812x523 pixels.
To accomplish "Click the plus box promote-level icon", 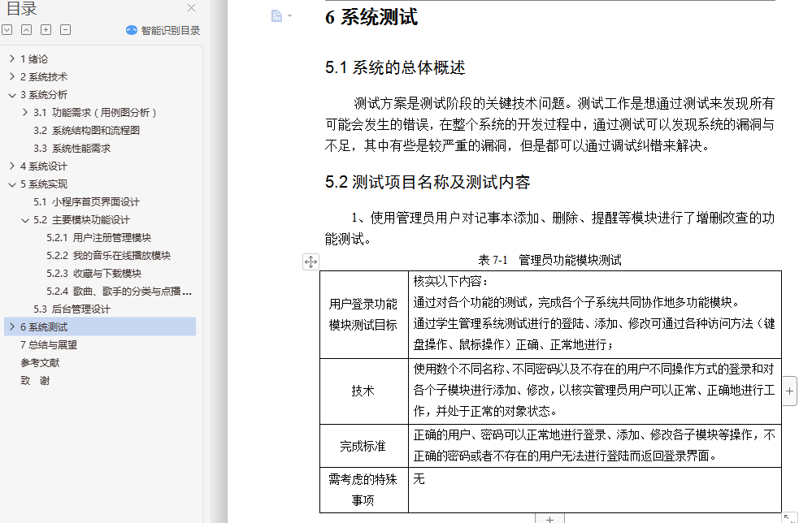I will click(46, 30).
